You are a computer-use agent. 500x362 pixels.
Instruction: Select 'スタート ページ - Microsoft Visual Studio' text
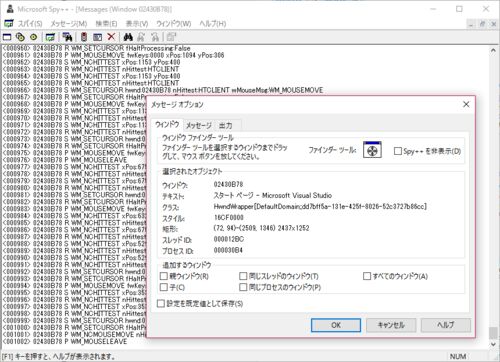[273, 195]
